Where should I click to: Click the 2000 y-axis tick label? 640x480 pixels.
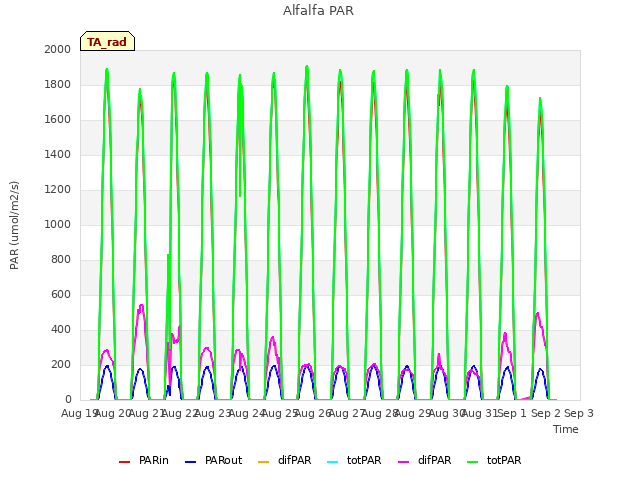[58, 49]
